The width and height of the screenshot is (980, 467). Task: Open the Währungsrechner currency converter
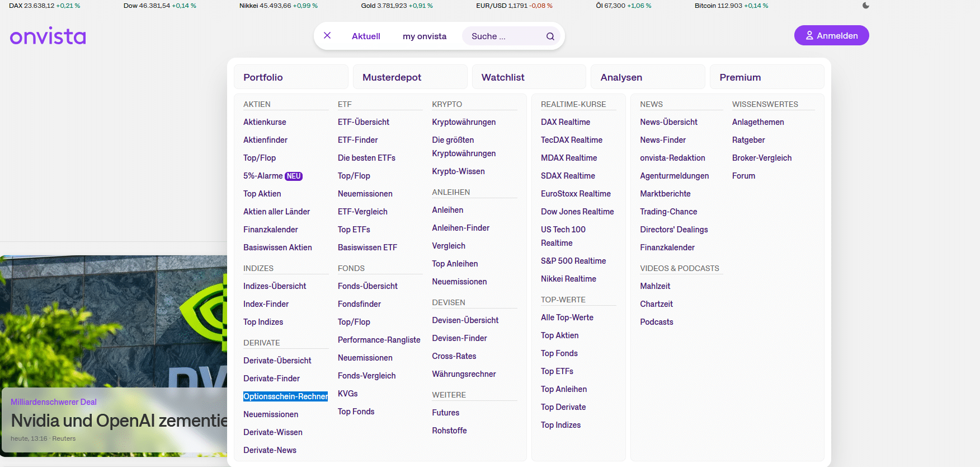coord(464,374)
